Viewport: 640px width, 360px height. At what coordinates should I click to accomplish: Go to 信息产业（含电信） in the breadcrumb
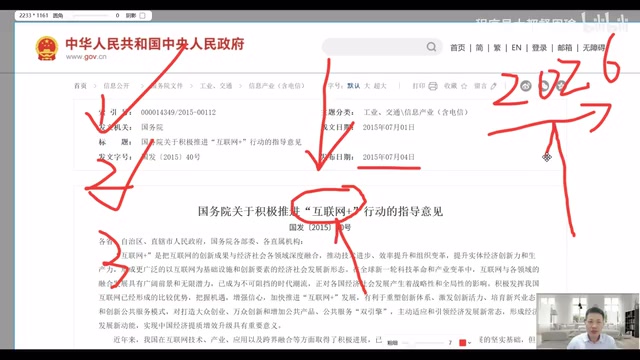[277, 86]
